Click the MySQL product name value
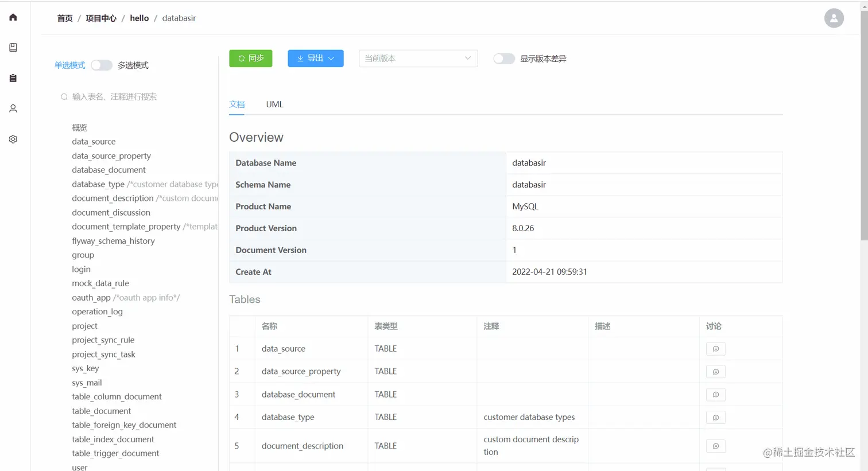Image resolution: width=868 pixels, height=471 pixels. pyautogui.click(x=525, y=207)
